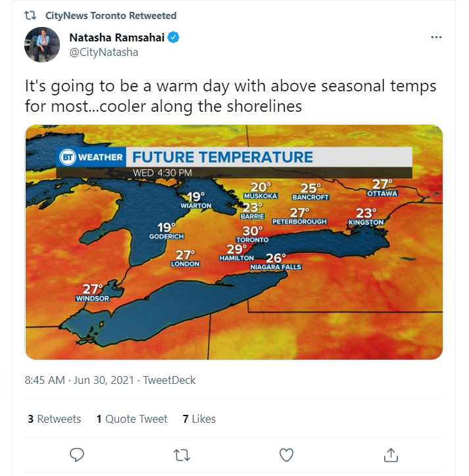
Task: Open Natasha Ramsahai's profile picture
Action: 42,45
